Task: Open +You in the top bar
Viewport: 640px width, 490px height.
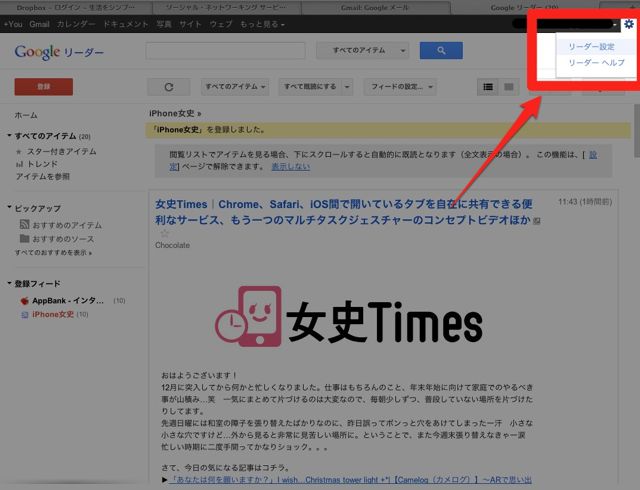Action: (13, 24)
